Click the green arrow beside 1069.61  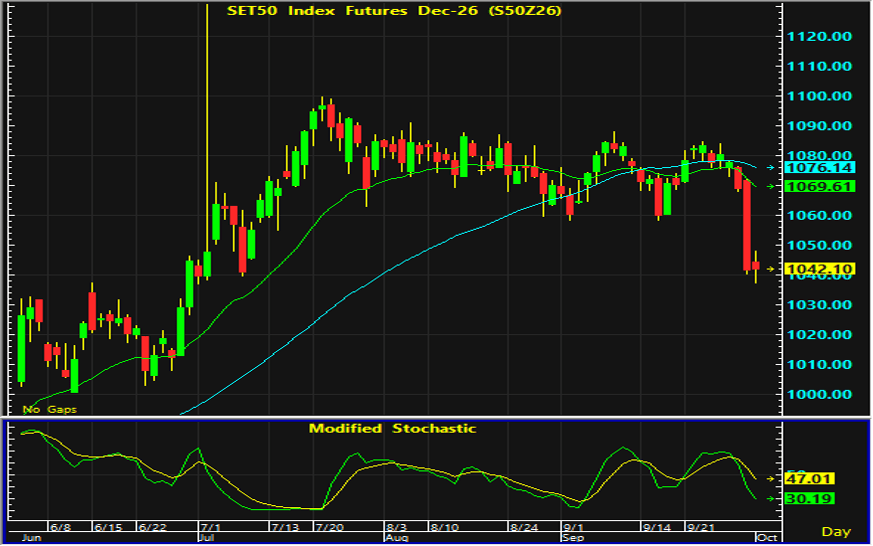click(x=771, y=186)
